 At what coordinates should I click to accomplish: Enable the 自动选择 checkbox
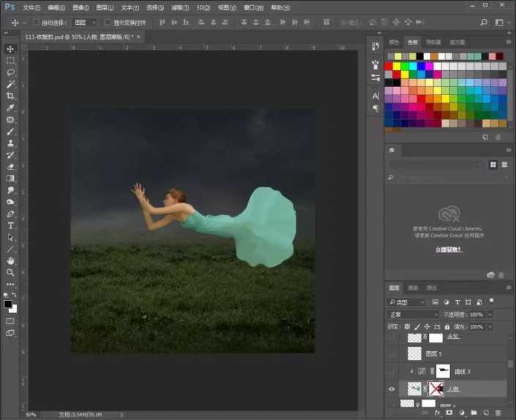pos(36,23)
